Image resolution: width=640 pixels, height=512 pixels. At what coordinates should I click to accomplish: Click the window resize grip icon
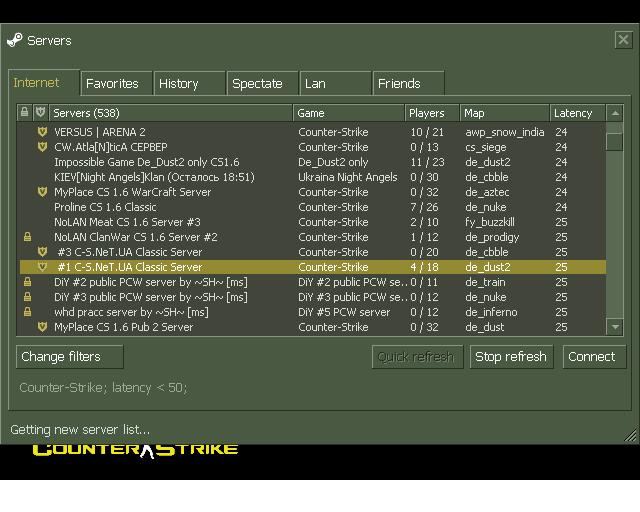point(631,435)
